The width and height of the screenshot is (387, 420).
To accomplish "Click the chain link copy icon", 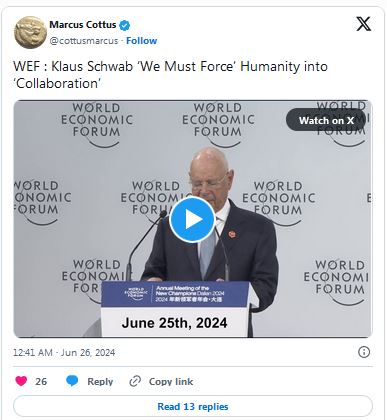I will tap(135, 381).
